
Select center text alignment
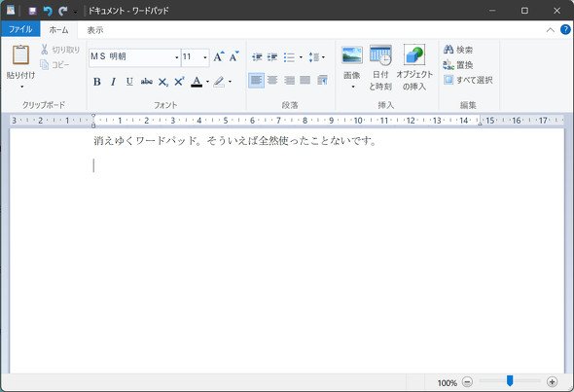pos(272,80)
